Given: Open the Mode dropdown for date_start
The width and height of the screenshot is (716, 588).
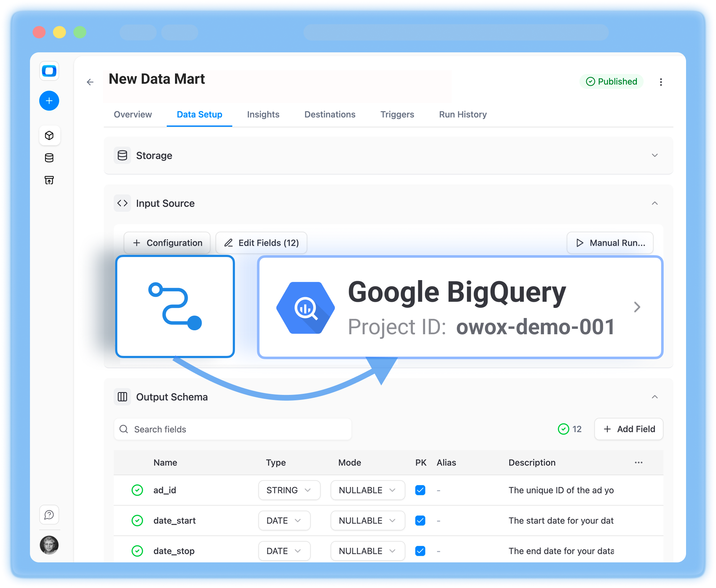Looking at the screenshot, I should tap(367, 521).
